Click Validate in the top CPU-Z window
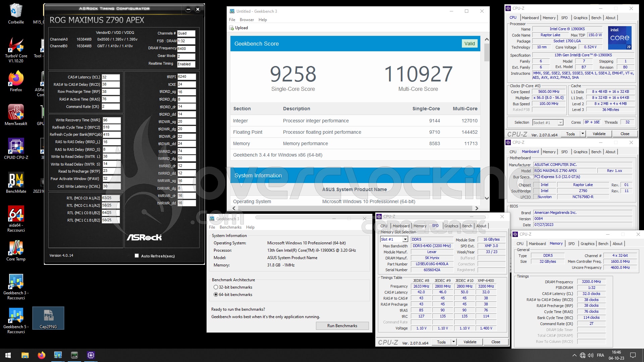 (599, 134)
